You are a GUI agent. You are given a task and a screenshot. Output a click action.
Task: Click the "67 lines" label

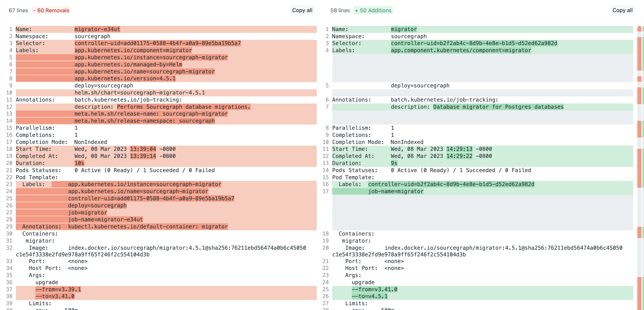[18, 10]
